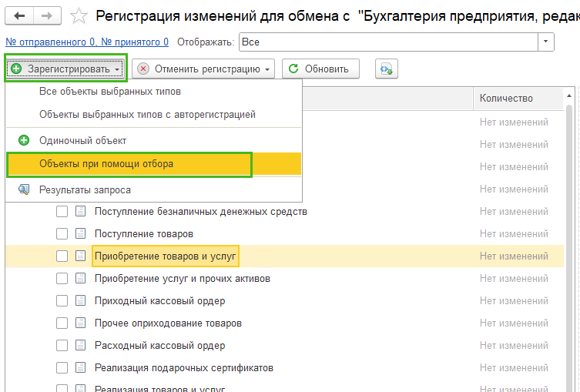This screenshot has width=580, height=392.
Task: Add page to favorites with star icon
Action: 79,16
